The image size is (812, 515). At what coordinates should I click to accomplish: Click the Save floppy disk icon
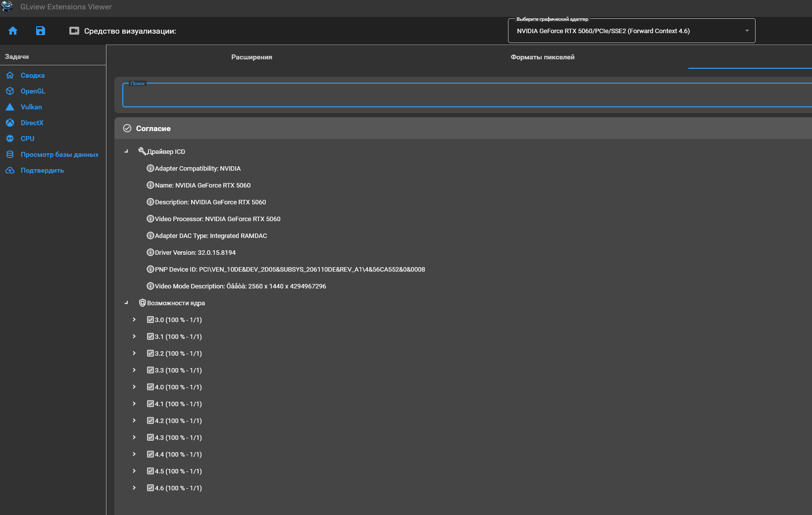41,31
